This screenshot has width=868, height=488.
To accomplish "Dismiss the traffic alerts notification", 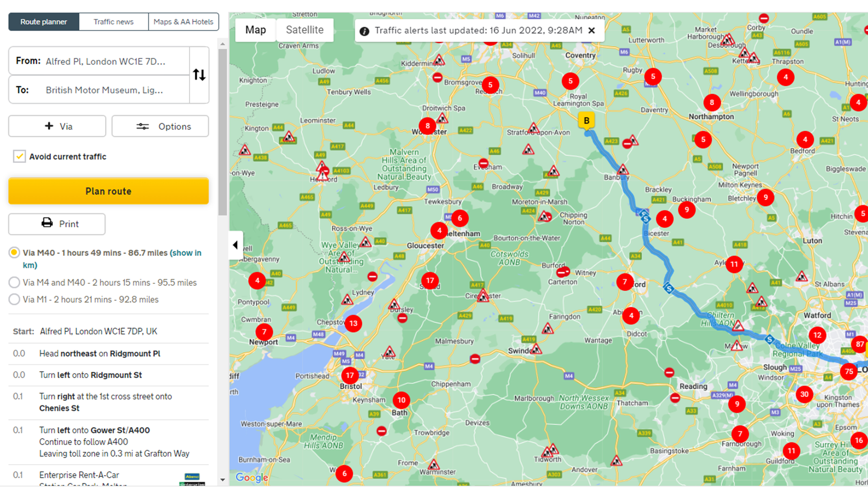I will 591,30.
